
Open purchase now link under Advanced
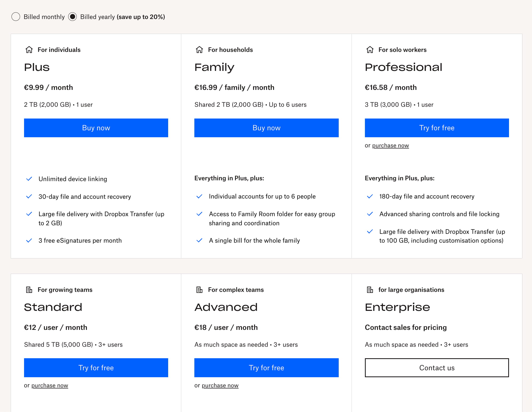[220, 386]
